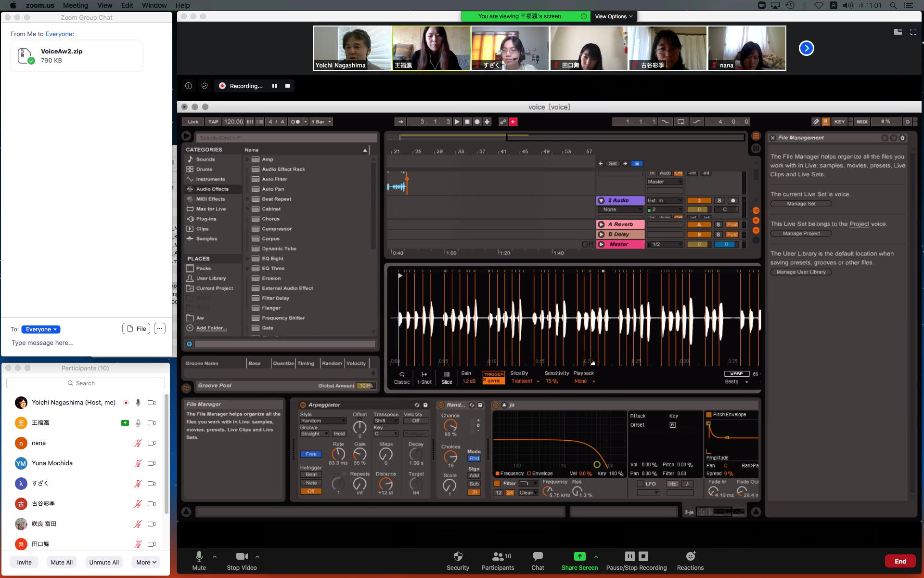Open the Window menu in menu bar
The width and height of the screenshot is (924, 578).
point(154,5)
